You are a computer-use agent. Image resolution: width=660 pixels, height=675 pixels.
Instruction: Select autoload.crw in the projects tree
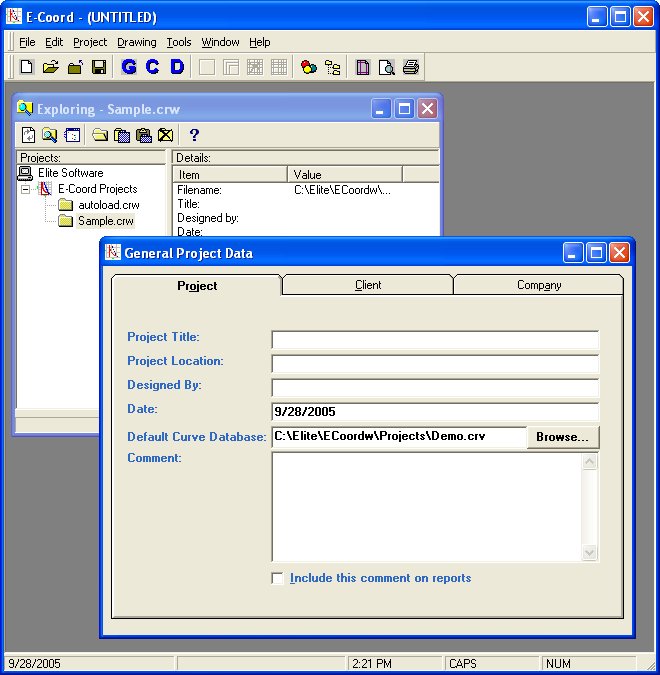108,205
